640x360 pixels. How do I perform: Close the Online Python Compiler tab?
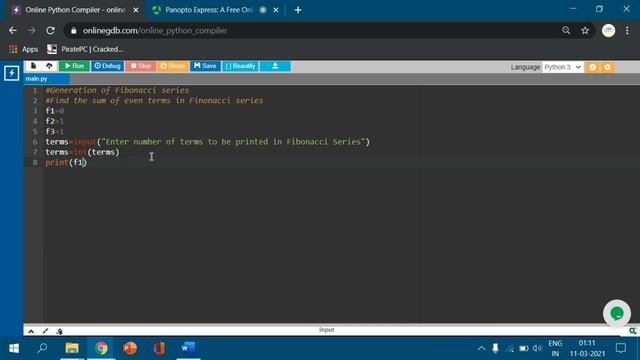[x=136, y=10]
